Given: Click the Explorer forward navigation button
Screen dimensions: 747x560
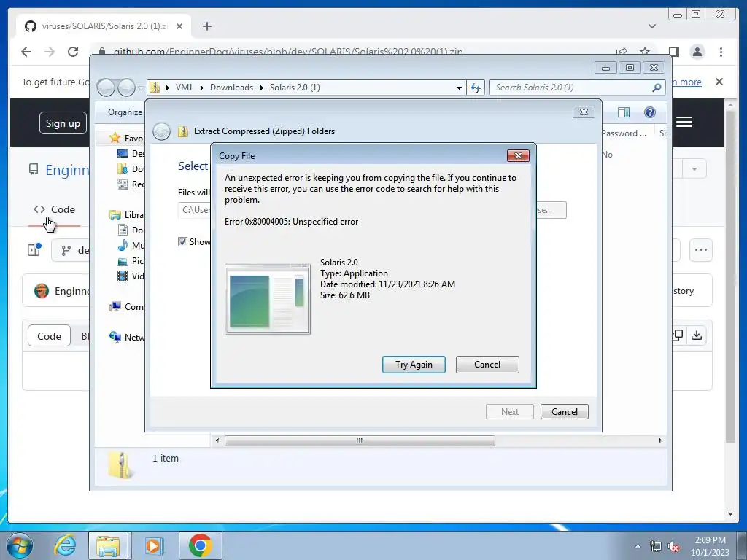Looking at the screenshot, I should pyautogui.click(x=126, y=87).
